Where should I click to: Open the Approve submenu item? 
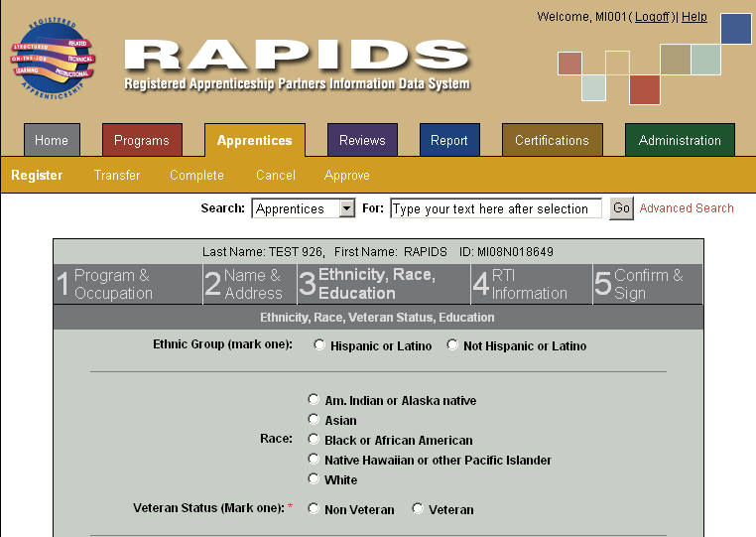[347, 175]
